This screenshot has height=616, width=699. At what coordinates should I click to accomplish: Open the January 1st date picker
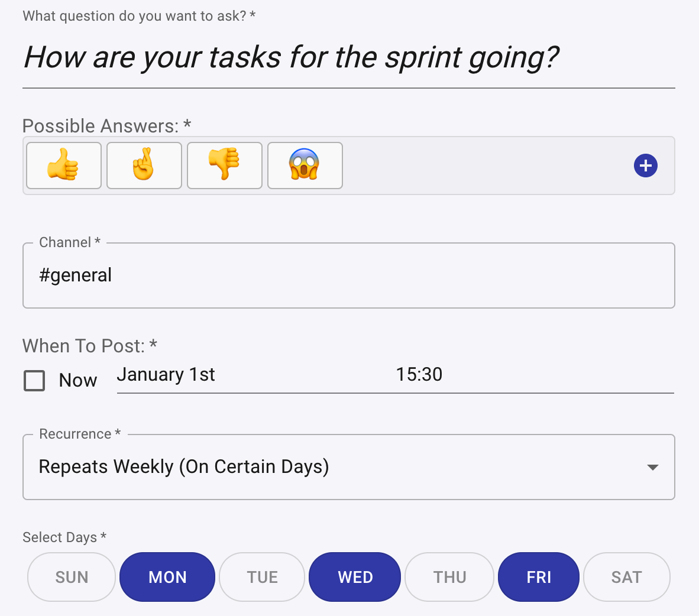166,375
